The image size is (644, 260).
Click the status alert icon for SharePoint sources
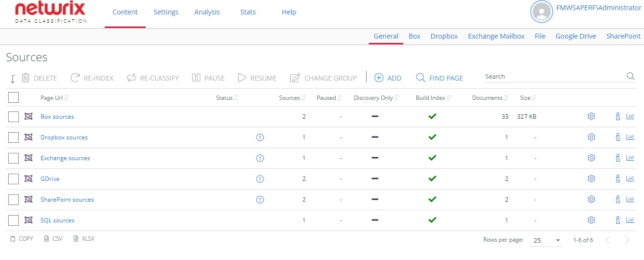point(260,200)
